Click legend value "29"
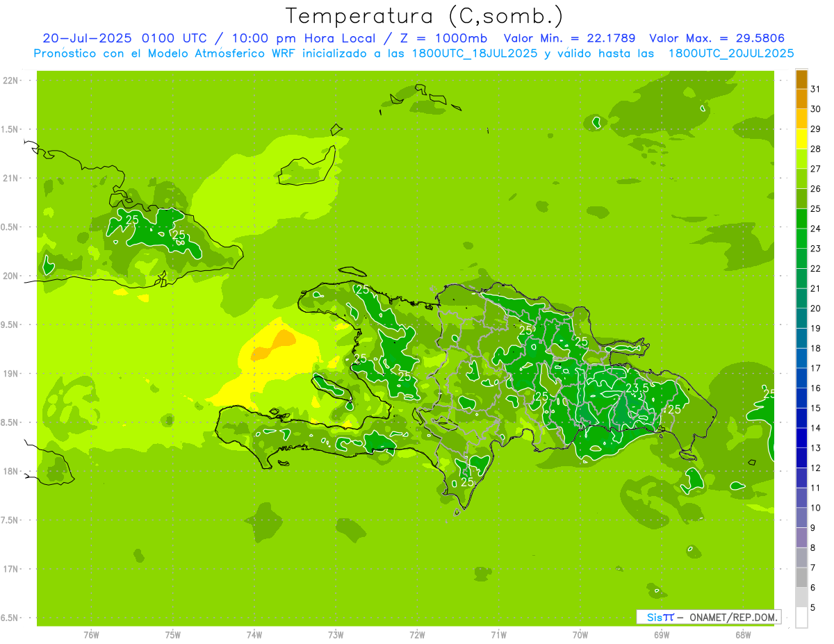The height and width of the screenshot is (644, 834). coord(816,129)
